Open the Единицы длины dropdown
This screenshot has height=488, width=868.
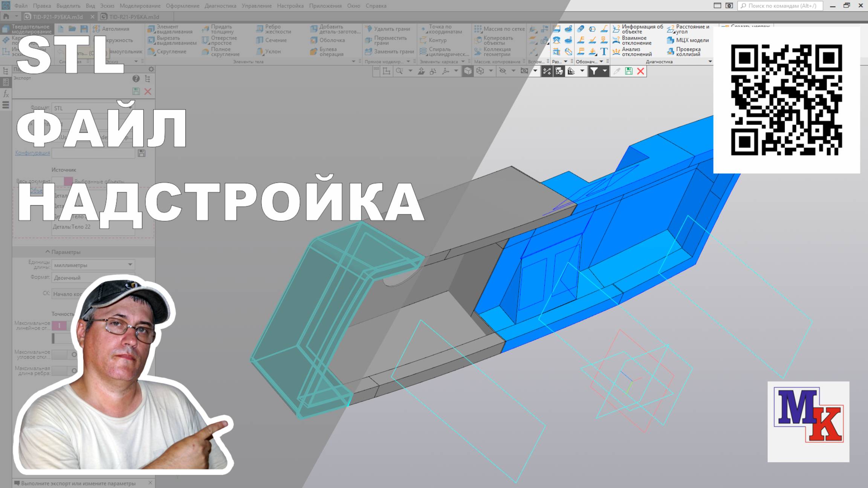click(129, 265)
